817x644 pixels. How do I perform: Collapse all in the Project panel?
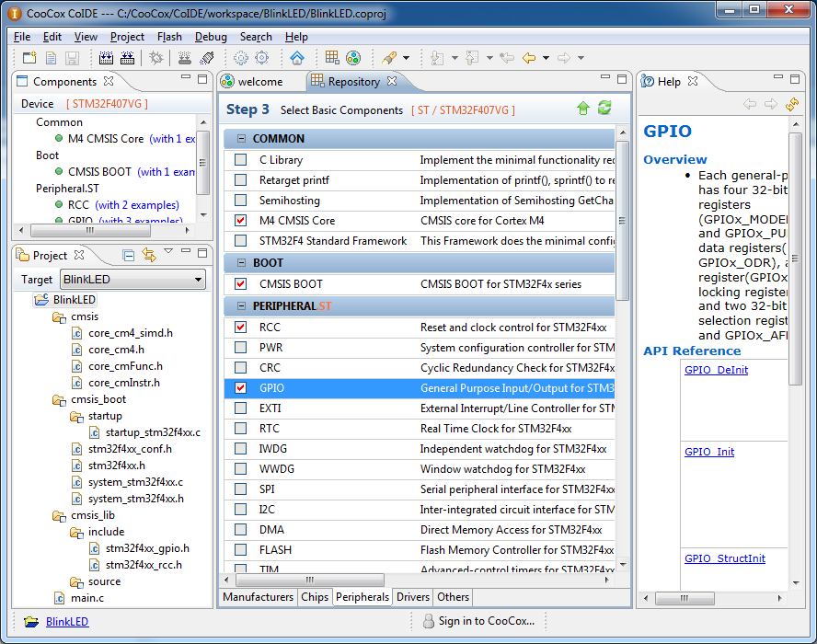128,256
